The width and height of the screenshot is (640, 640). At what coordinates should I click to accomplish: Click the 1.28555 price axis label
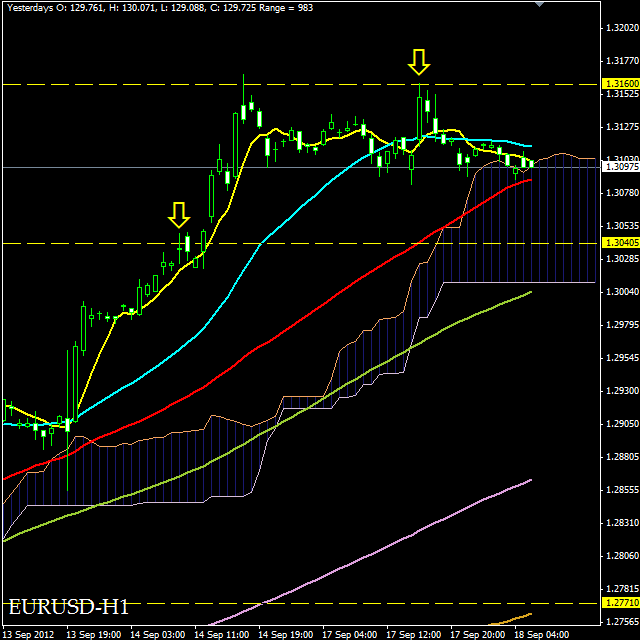coord(622,489)
